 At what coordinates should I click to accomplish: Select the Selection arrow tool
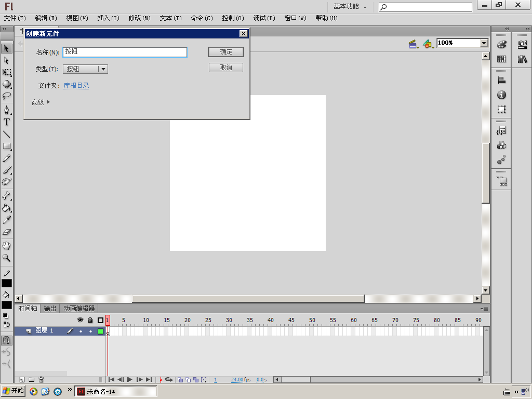click(x=6, y=48)
